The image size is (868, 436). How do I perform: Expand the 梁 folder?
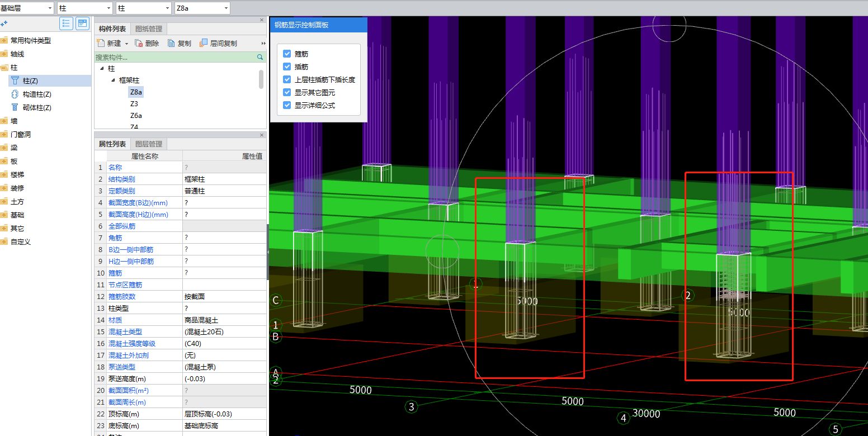click(4, 148)
